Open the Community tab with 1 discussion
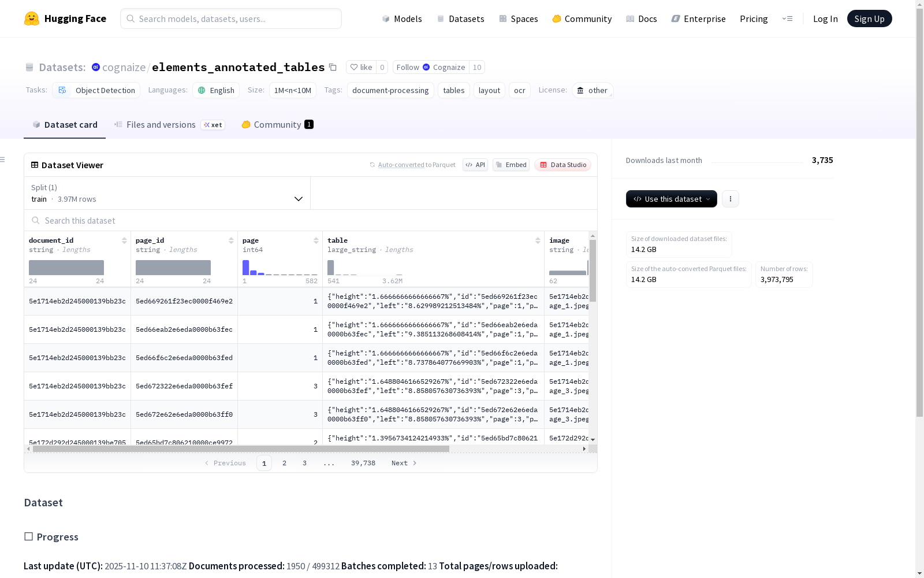 pyautogui.click(x=277, y=125)
